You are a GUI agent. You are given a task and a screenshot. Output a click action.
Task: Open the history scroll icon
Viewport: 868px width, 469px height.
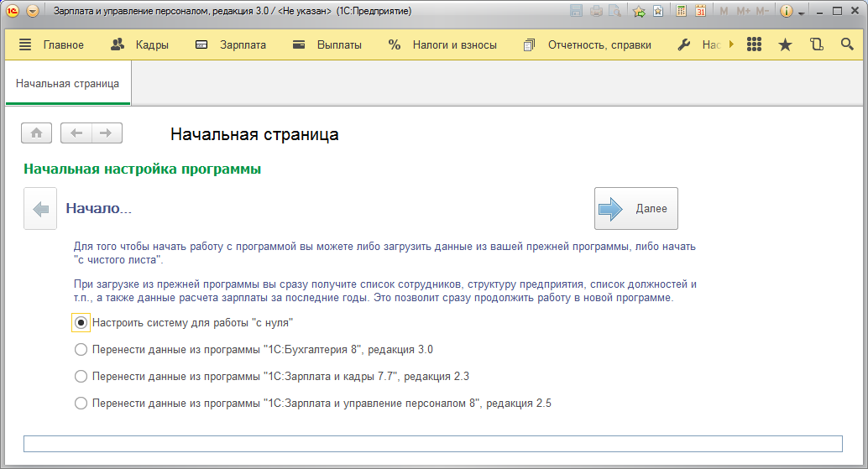tap(816, 44)
